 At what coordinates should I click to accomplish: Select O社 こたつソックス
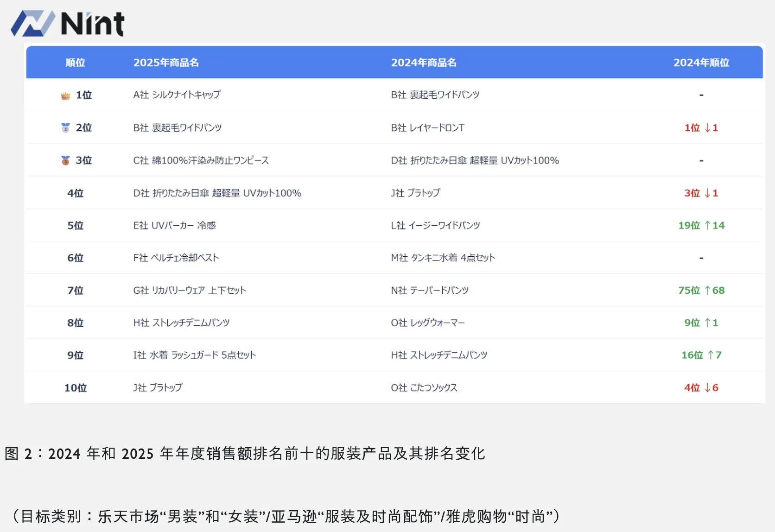coord(424,387)
